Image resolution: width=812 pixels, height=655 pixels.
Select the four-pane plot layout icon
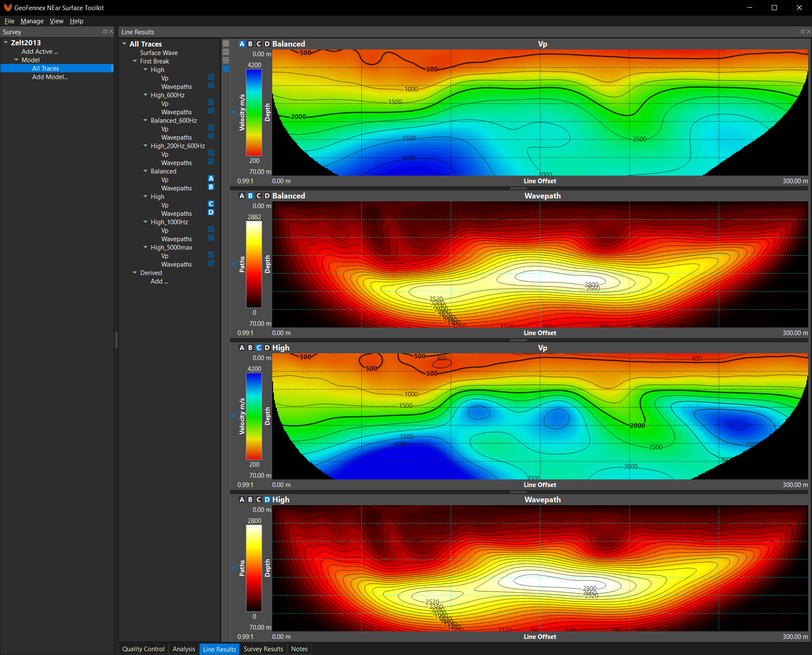[x=226, y=69]
